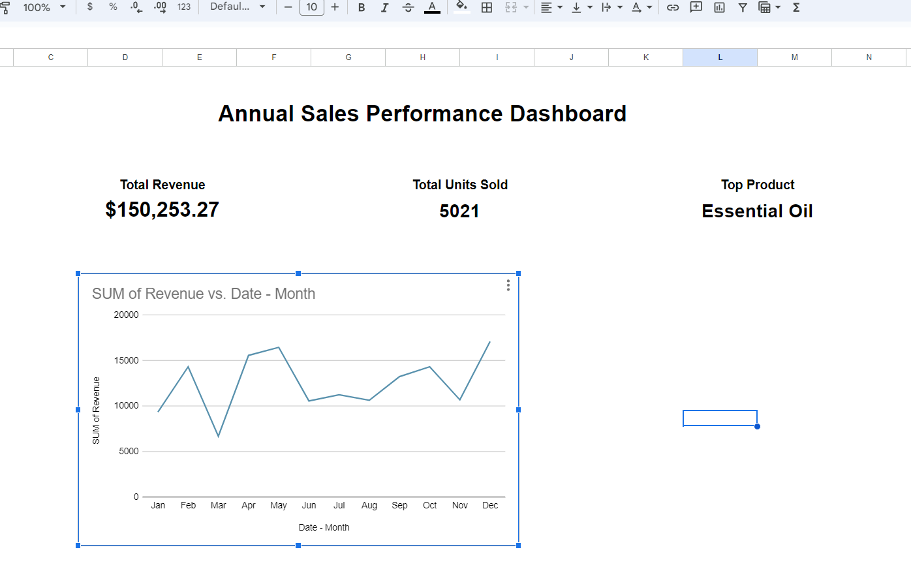Click the Top Product label
The width and height of the screenshot is (911, 588).
click(x=758, y=185)
